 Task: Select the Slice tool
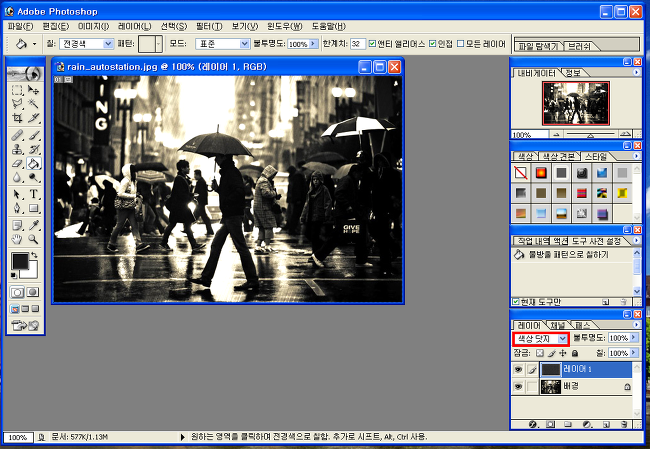pos(33,118)
